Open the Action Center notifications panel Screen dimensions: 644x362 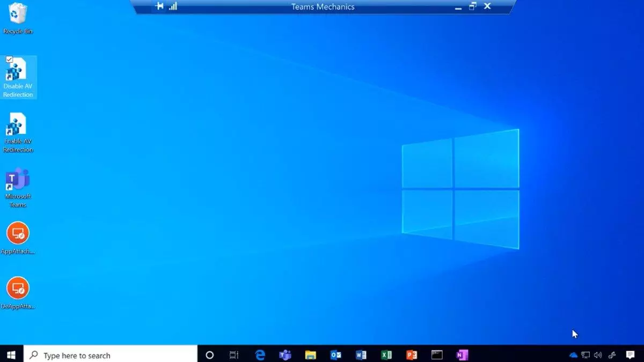point(631,355)
